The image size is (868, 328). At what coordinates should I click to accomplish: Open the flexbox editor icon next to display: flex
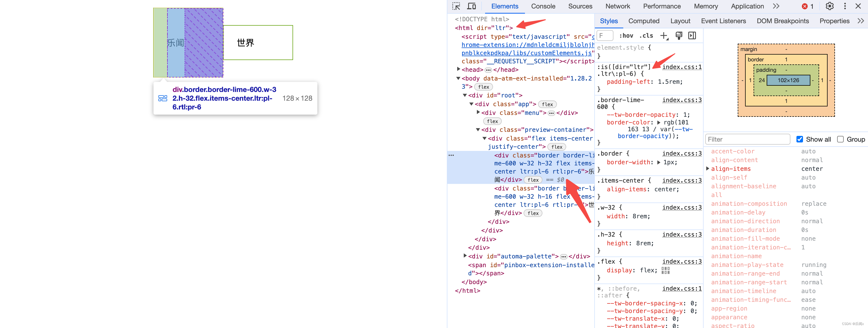[x=666, y=270]
